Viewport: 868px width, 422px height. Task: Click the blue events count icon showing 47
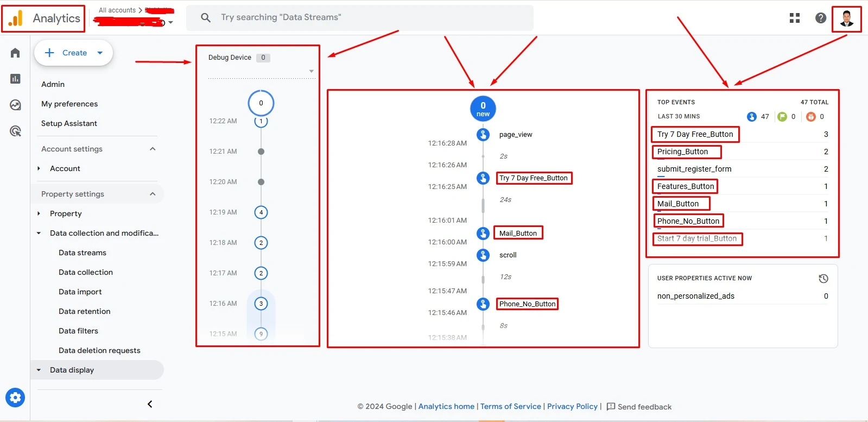[752, 117]
